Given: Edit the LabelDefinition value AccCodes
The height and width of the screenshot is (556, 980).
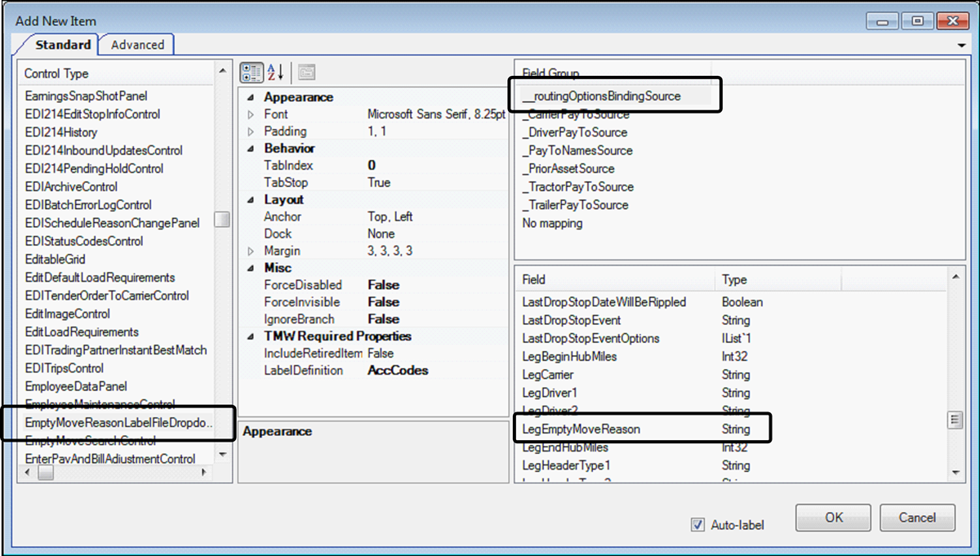Looking at the screenshot, I should click(x=398, y=371).
